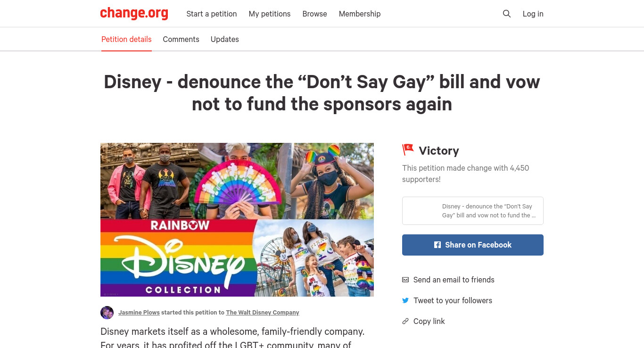This screenshot has width=644, height=348.
Task: Click the Victory flag icon
Action: [x=408, y=150]
